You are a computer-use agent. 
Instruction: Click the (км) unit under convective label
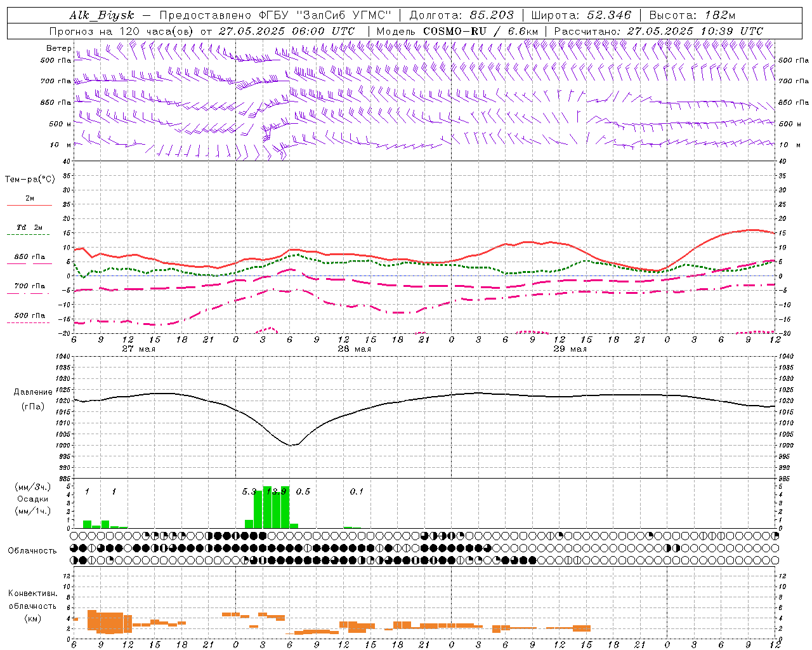[x=32, y=618]
